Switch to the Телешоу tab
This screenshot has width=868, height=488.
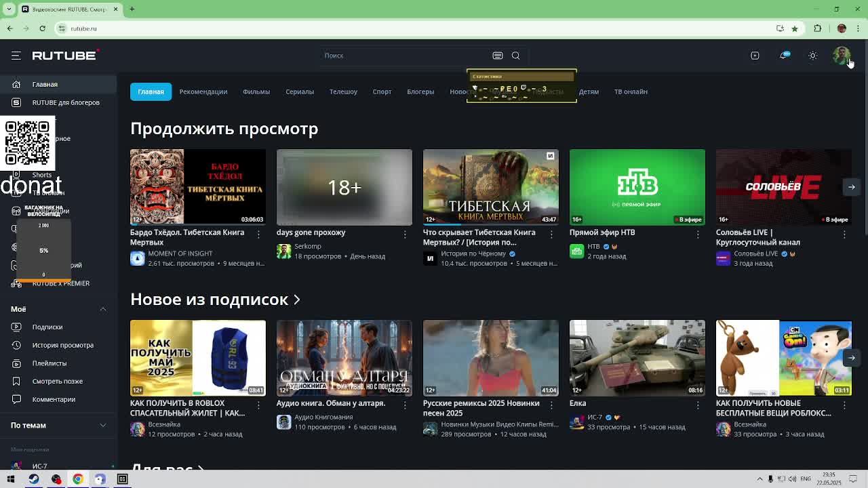(x=343, y=91)
